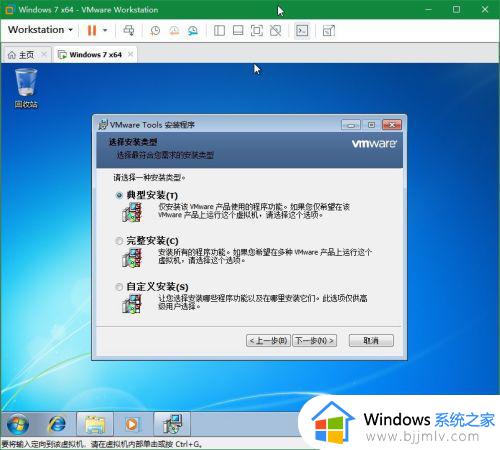Image resolution: width=500 pixels, height=450 pixels.
Task: Open the Workstation menu dropdown
Action: [40, 30]
